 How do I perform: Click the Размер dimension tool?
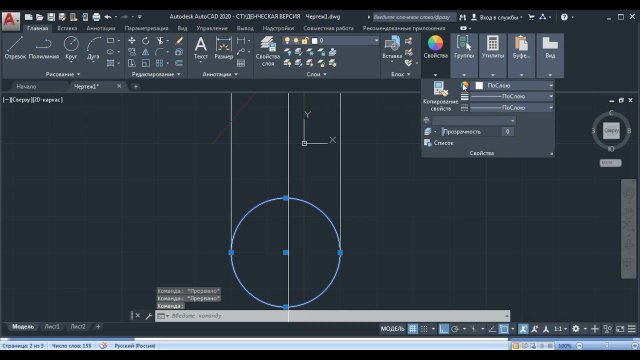click(224, 48)
